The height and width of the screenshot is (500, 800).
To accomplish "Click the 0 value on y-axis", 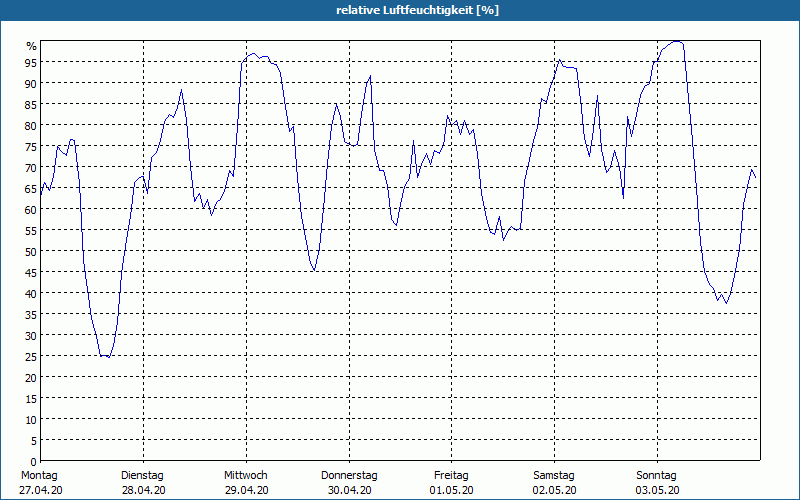I will (x=34, y=462).
